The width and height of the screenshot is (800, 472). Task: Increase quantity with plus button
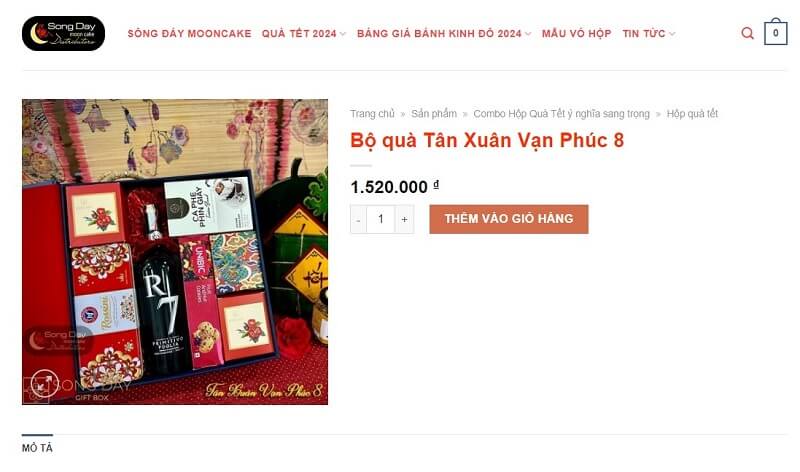click(404, 219)
